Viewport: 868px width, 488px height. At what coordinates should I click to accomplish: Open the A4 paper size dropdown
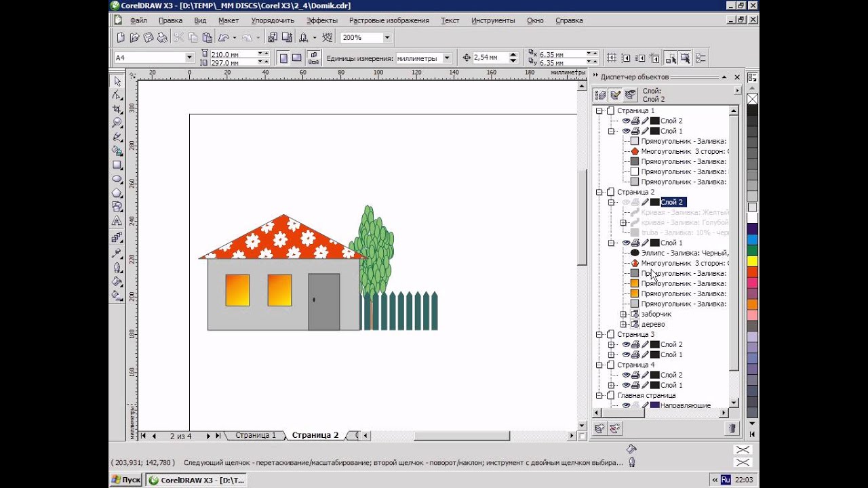[190, 58]
